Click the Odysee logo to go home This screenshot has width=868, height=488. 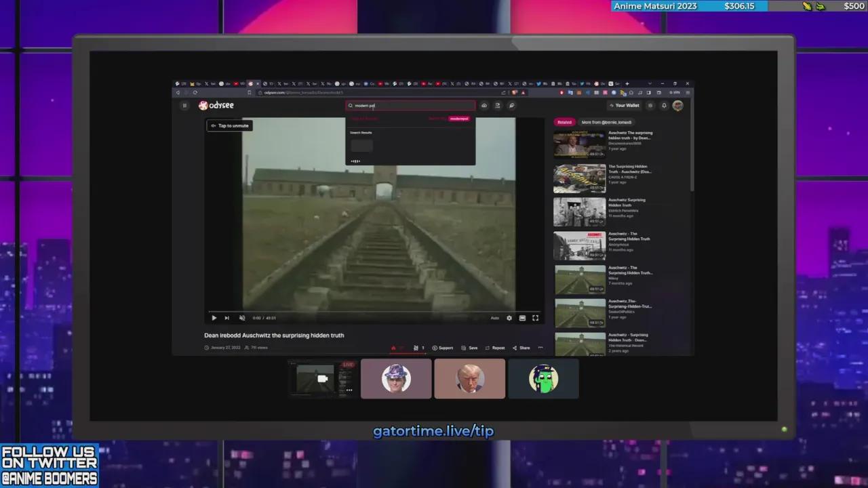click(x=216, y=106)
